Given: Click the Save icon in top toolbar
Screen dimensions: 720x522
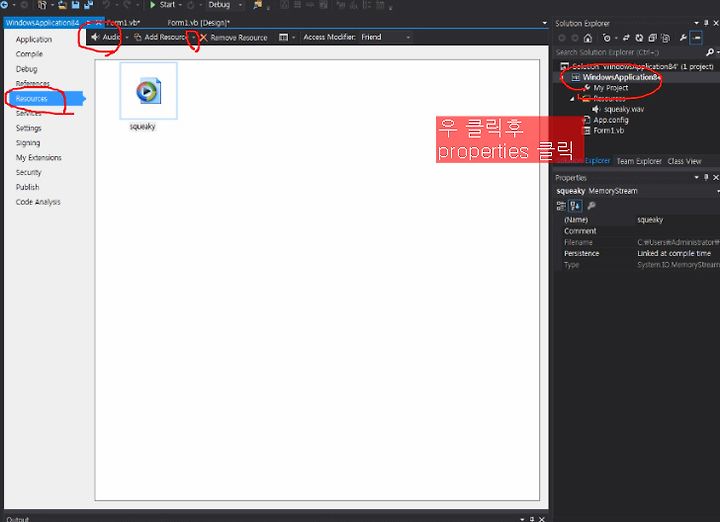Looking at the screenshot, I should click(x=75, y=5).
